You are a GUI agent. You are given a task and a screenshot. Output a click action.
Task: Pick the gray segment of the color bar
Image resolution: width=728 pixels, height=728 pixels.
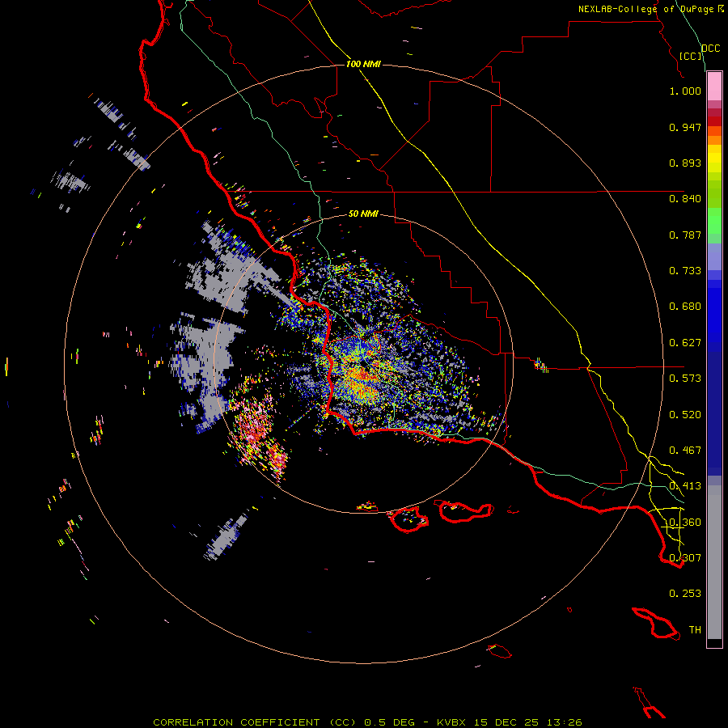pyautogui.click(x=714, y=562)
